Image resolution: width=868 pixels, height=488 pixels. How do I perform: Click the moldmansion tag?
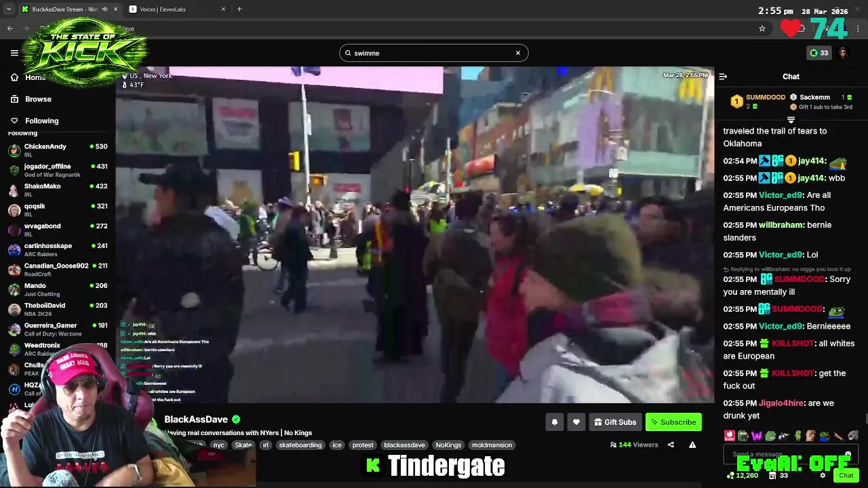click(492, 445)
